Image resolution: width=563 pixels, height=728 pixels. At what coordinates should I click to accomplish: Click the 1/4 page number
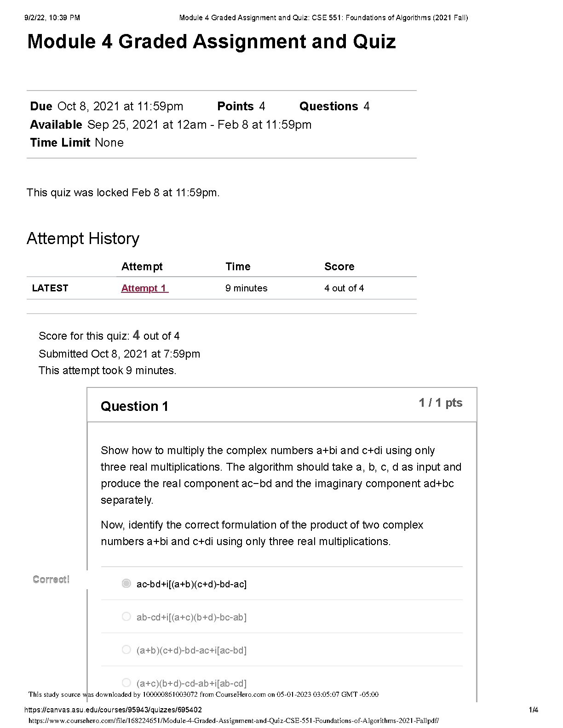(533, 710)
